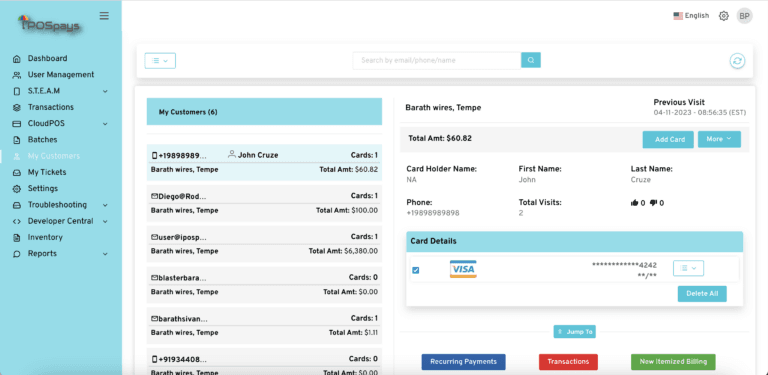Click the US flag language icon
The height and width of the screenshot is (375, 768).
coord(678,16)
